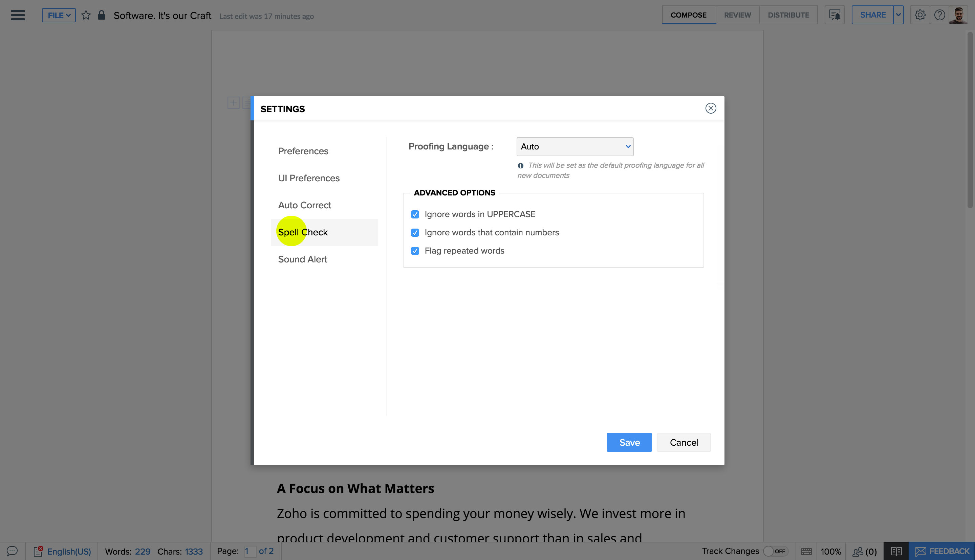Expand the Proofing Language dropdown
975x560 pixels.
[x=575, y=146]
